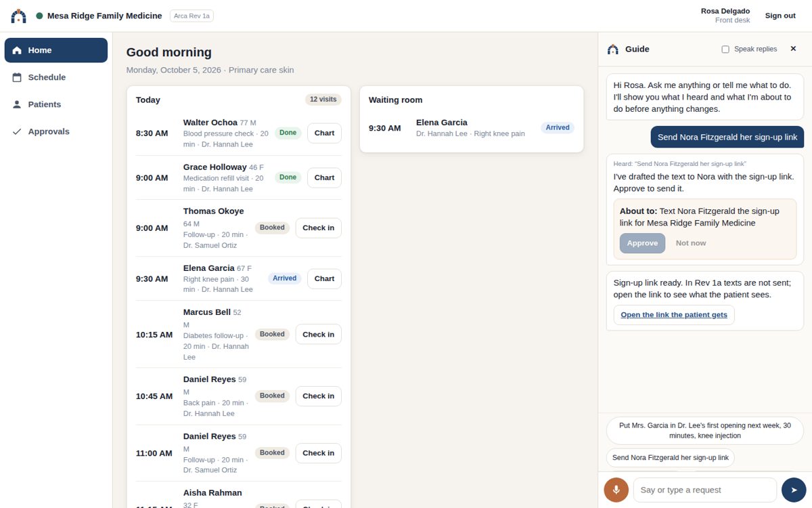Click the Patients person icon
This screenshot has width=812, height=508.
pos(17,104)
